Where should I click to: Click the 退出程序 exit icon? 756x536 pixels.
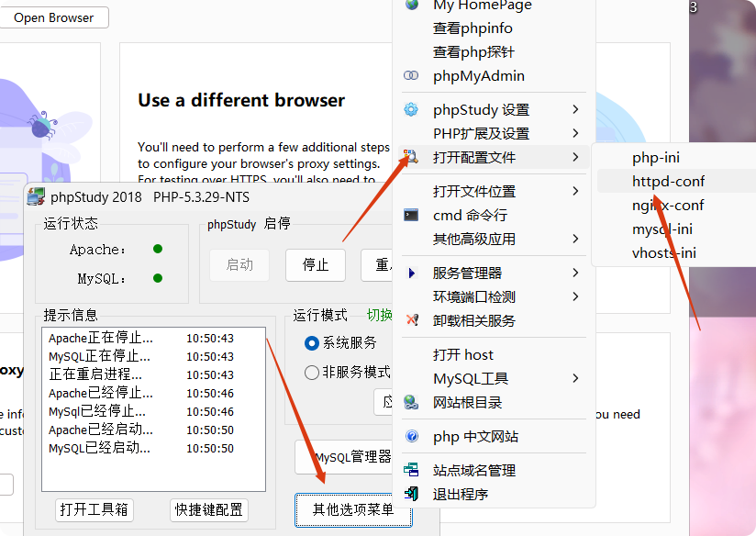(x=411, y=494)
